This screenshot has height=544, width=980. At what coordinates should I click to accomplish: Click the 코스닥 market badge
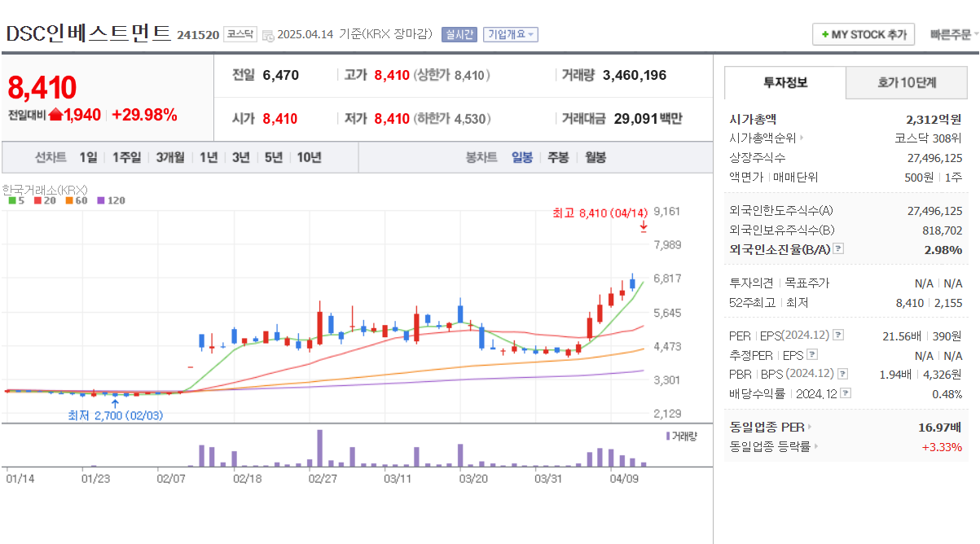tap(240, 34)
